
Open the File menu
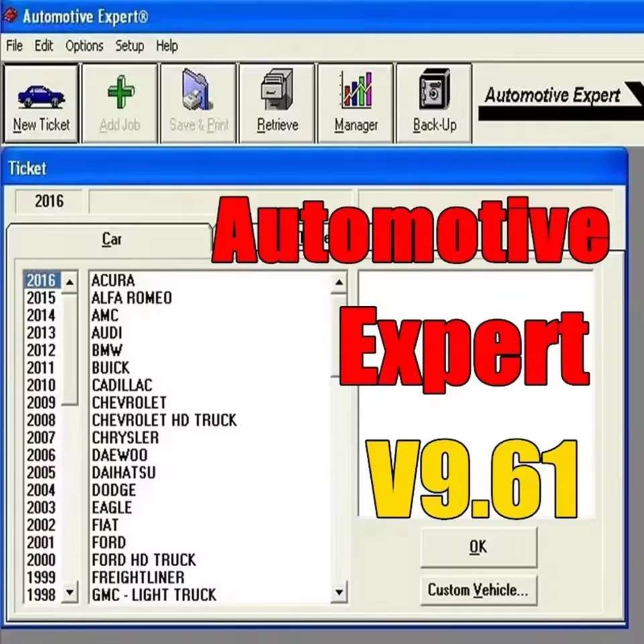pyautogui.click(x=14, y=46)
